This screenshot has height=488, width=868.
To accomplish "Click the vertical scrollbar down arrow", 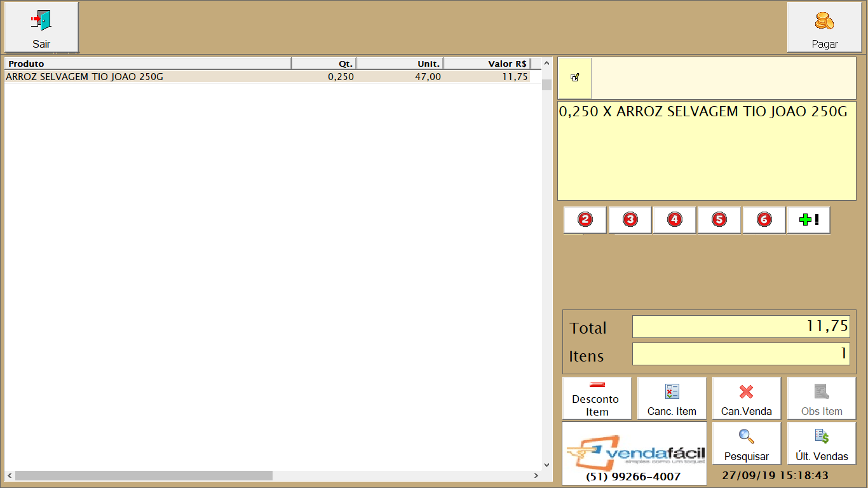I will (547, 465).
